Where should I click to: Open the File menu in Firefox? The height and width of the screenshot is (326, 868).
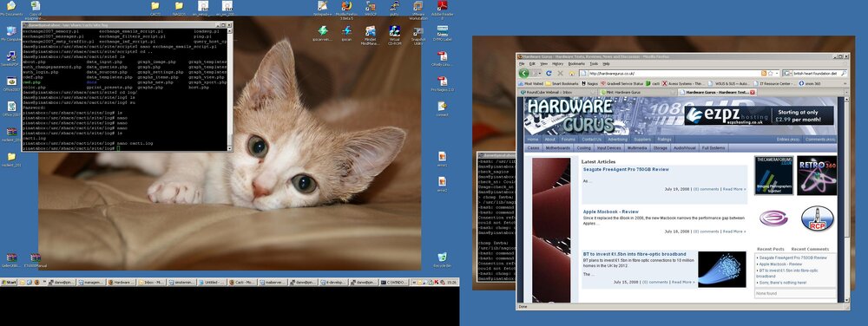(522, 63)
